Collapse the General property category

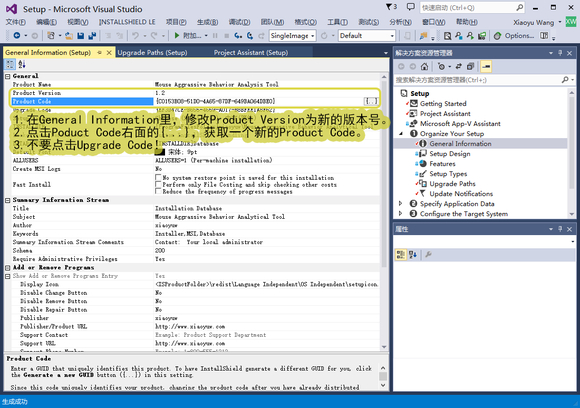point(7,76)
